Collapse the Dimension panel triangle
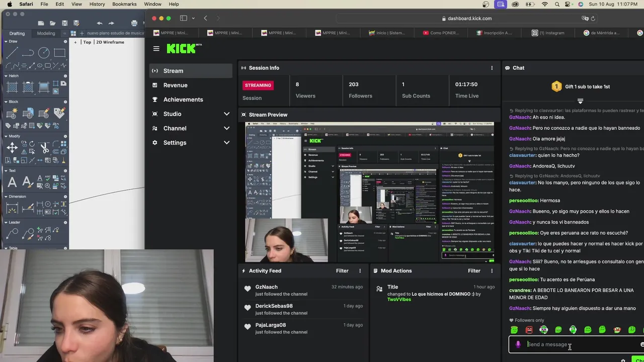Image resolution: width=644 pixels, height=362 pixels. [6, 197]
